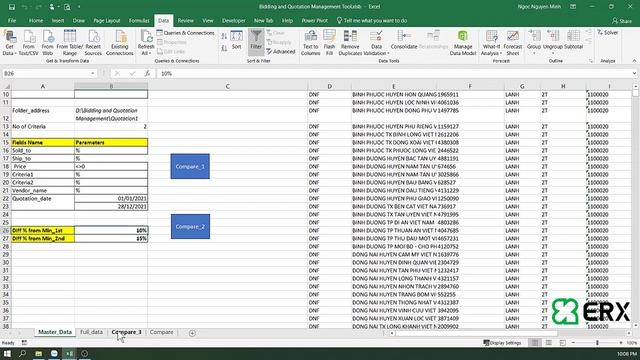
Task: Open Data Validation
Action: [x=376, y=43]
